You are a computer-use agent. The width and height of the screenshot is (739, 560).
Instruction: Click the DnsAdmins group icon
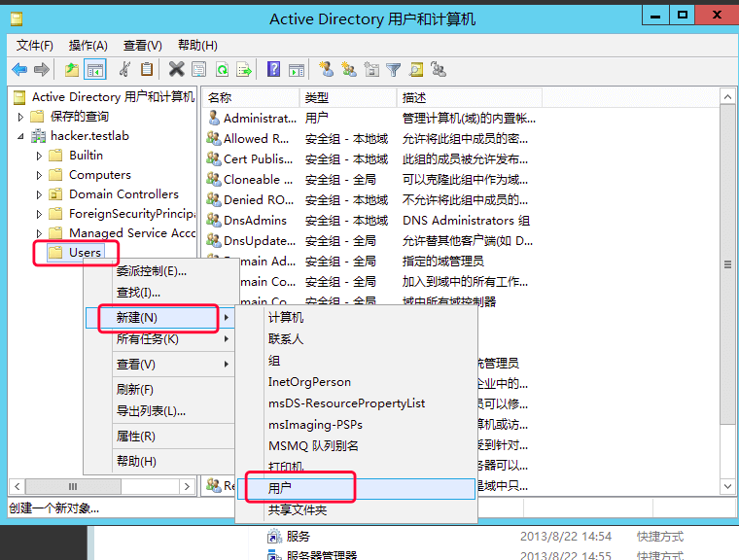[214, 220]
